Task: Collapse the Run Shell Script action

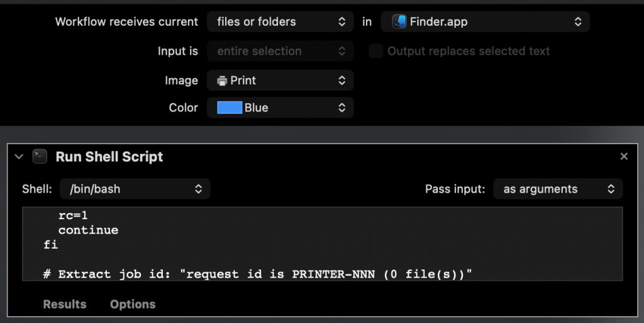Action: pos(18,157)
